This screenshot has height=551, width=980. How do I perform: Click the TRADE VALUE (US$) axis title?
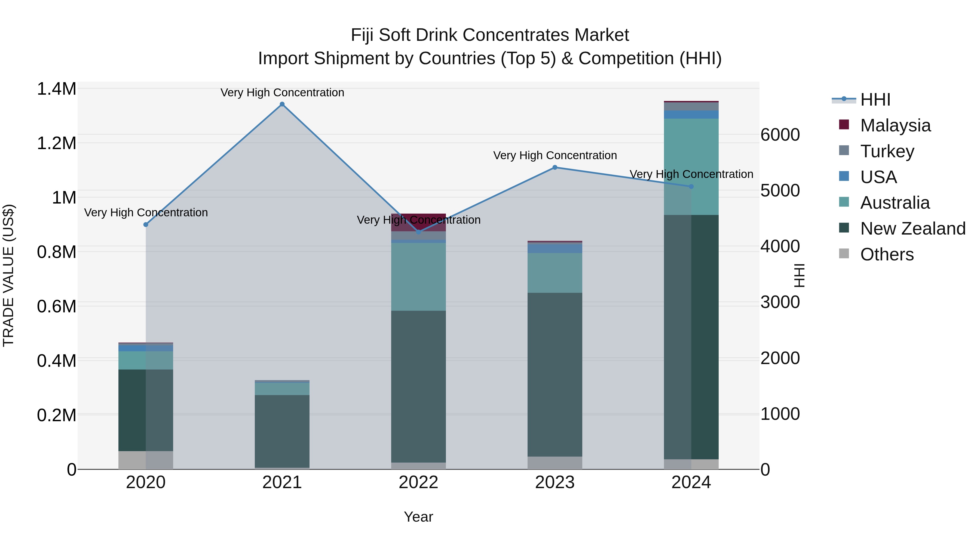coord(8,275)
